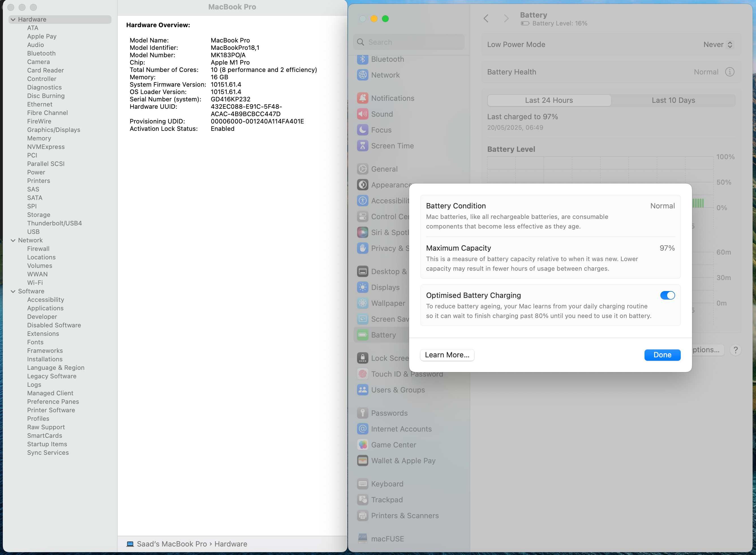Select Startup Items under Software tree
756x555 pixels.
[47, 444]
